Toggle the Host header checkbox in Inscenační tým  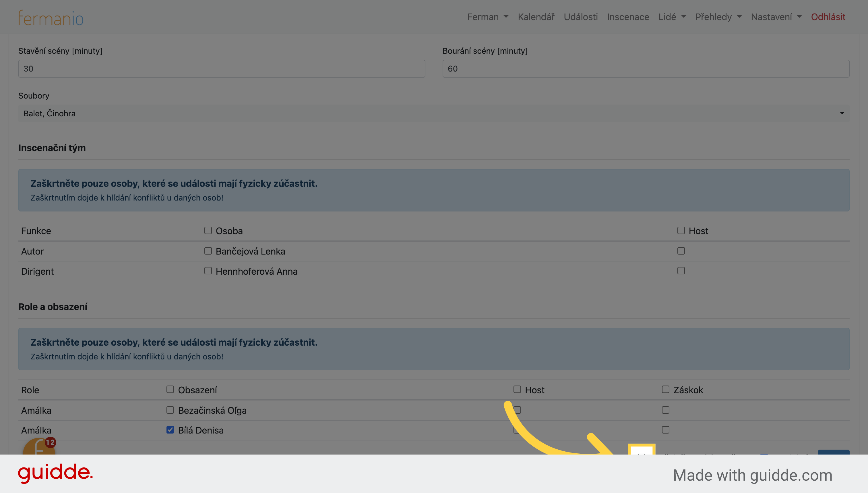click(x=681, y=231)
